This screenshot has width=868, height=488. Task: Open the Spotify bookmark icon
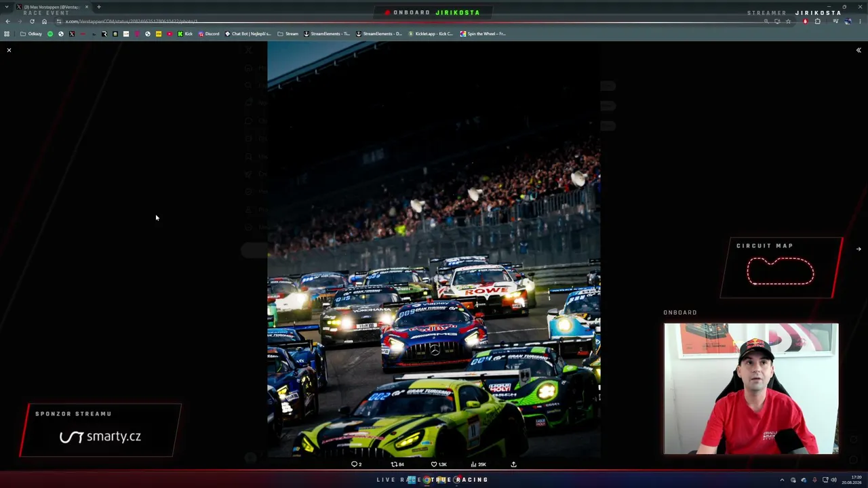(x=50, y=34)
